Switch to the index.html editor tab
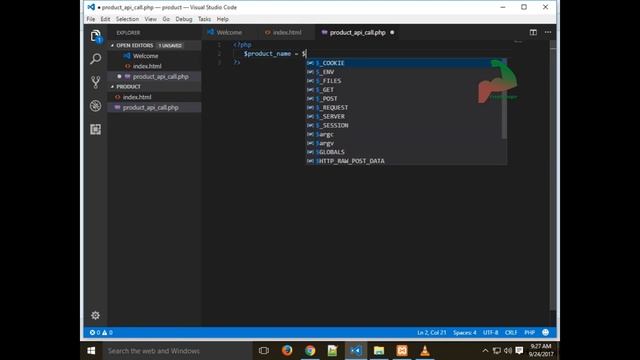 pyautogui.click(x=287, y=32)
